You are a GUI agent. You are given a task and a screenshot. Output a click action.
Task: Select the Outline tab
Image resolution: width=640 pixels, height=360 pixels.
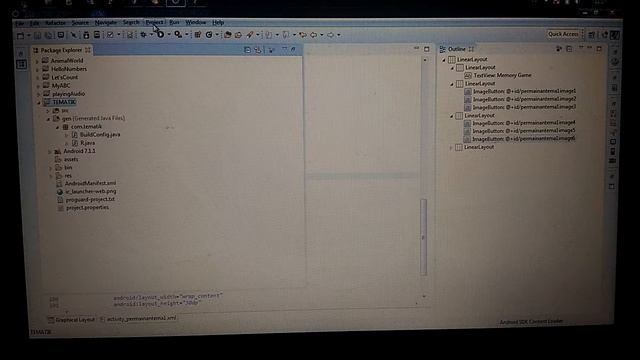(x=457, y=49)
